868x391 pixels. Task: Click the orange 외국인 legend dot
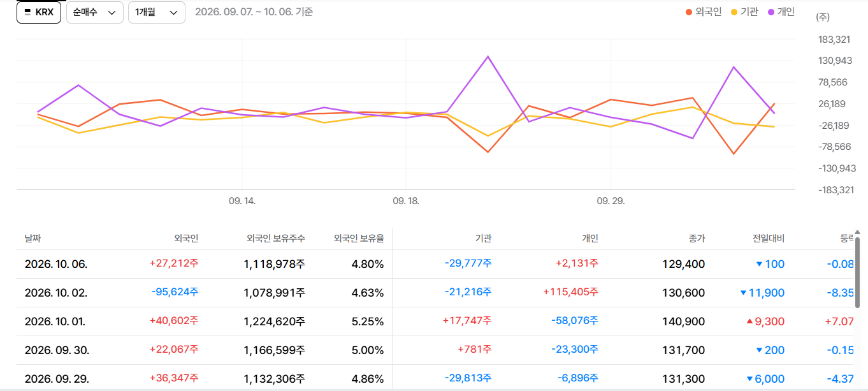[x=688, y=11]
